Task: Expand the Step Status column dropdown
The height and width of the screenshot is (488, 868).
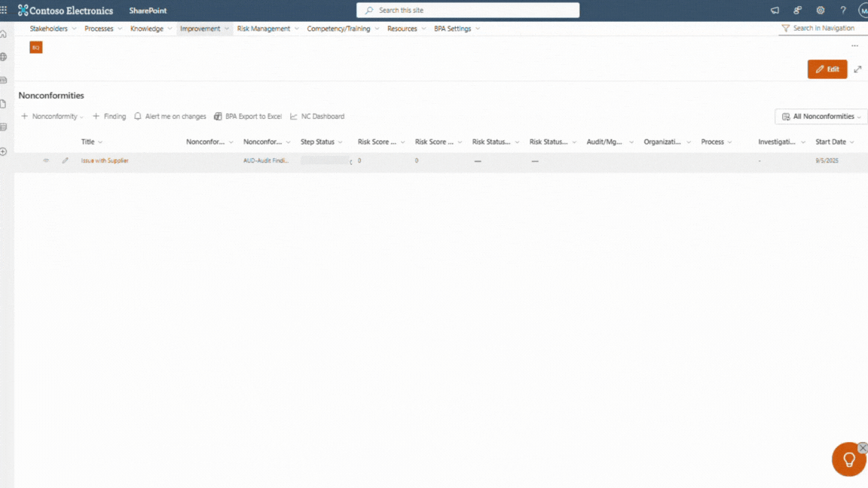Action: [322, 142]
